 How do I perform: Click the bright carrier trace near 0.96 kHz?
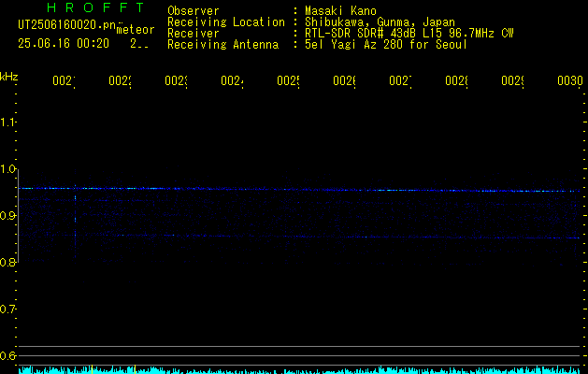click(299, 190)
